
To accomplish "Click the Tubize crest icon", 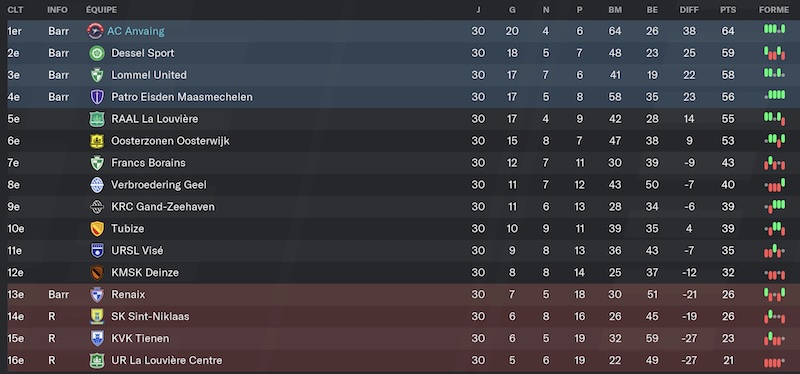I will 97,229.
